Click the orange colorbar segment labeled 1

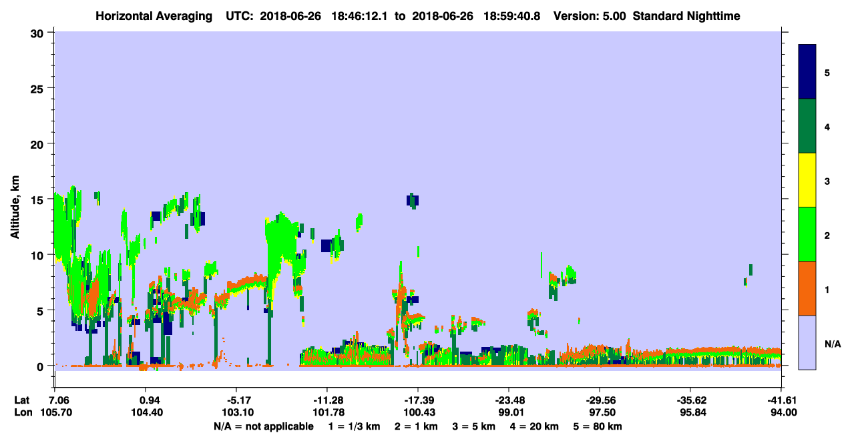807,288
